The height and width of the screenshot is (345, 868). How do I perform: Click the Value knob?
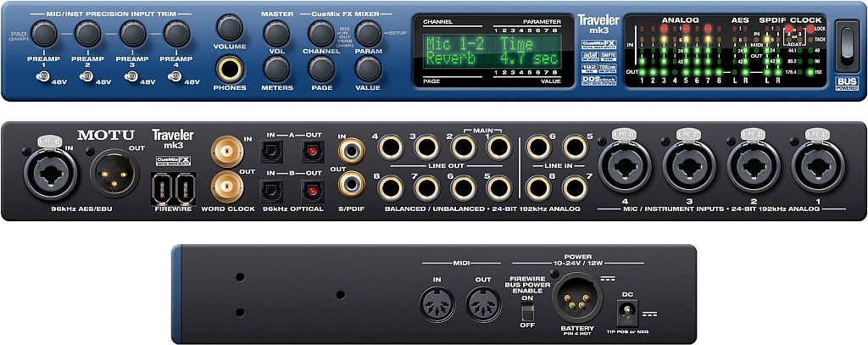pos(368,68)
